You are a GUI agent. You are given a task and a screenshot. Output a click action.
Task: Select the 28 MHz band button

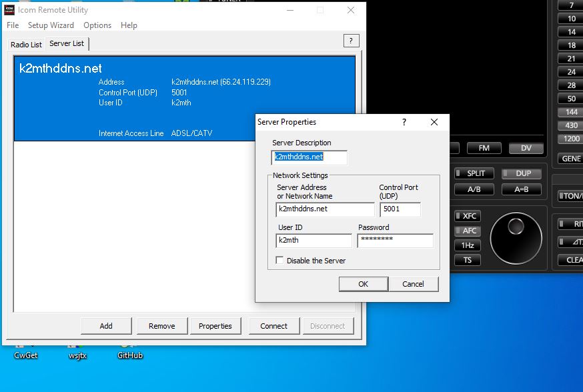click(x=571, y=85)
